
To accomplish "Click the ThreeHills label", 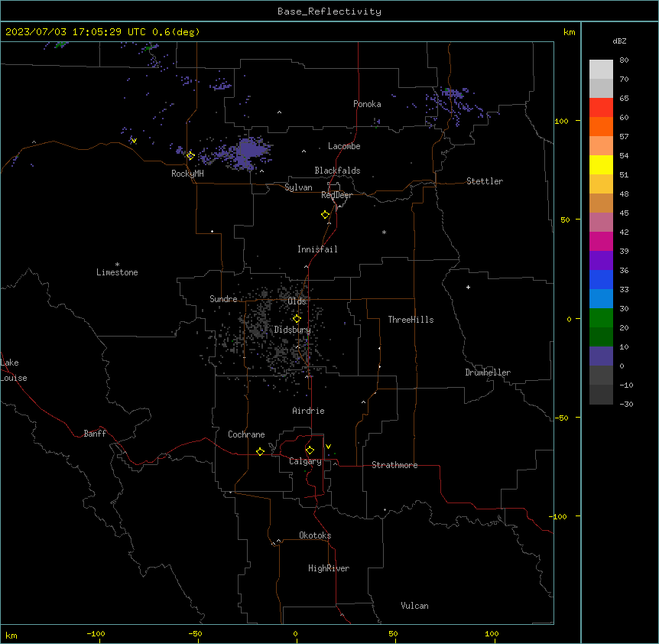I will (x=411, y=320).
